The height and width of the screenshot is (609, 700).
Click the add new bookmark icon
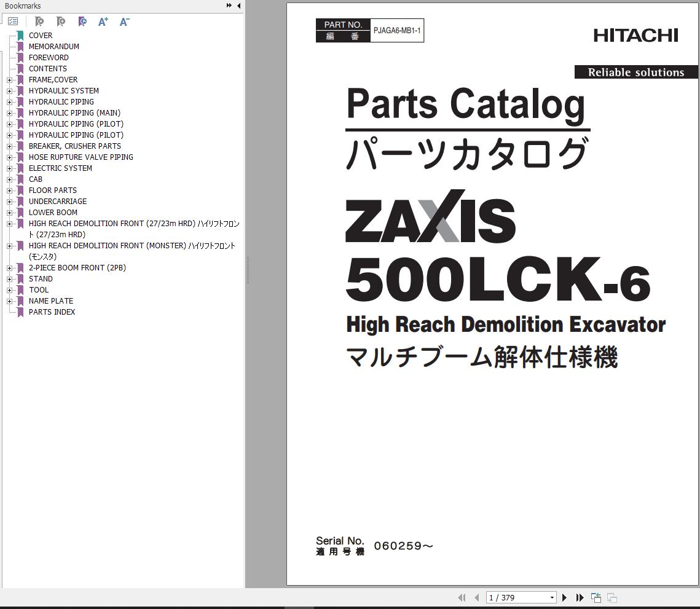(x=61, y=22)
